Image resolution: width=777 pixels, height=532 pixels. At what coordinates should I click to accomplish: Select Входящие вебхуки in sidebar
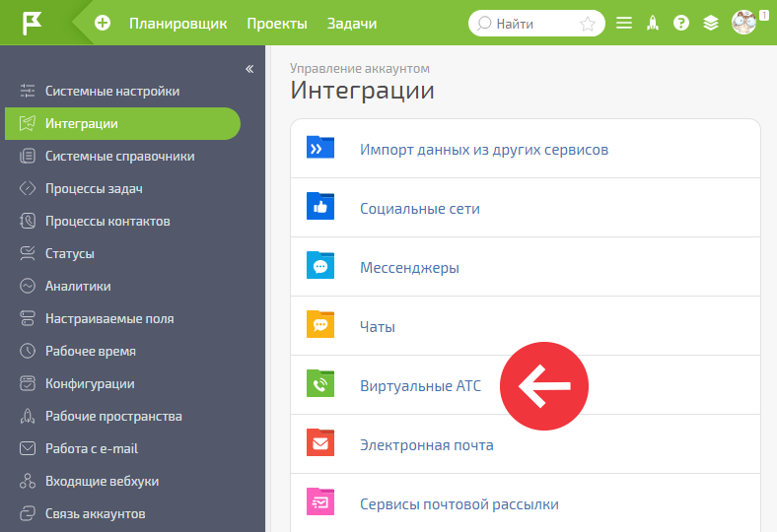[122, 481]
